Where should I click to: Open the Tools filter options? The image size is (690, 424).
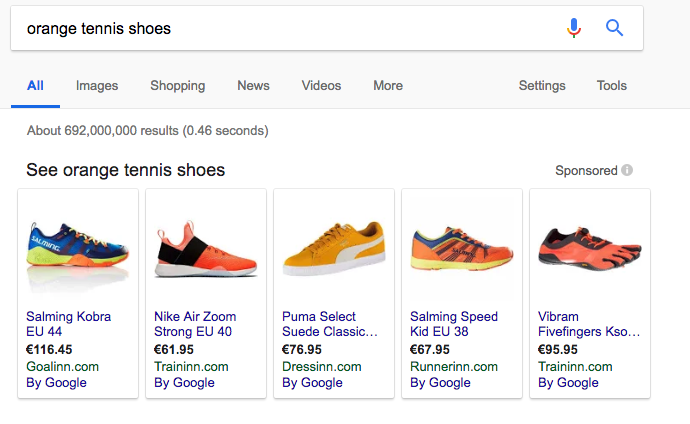pos(612,86)
